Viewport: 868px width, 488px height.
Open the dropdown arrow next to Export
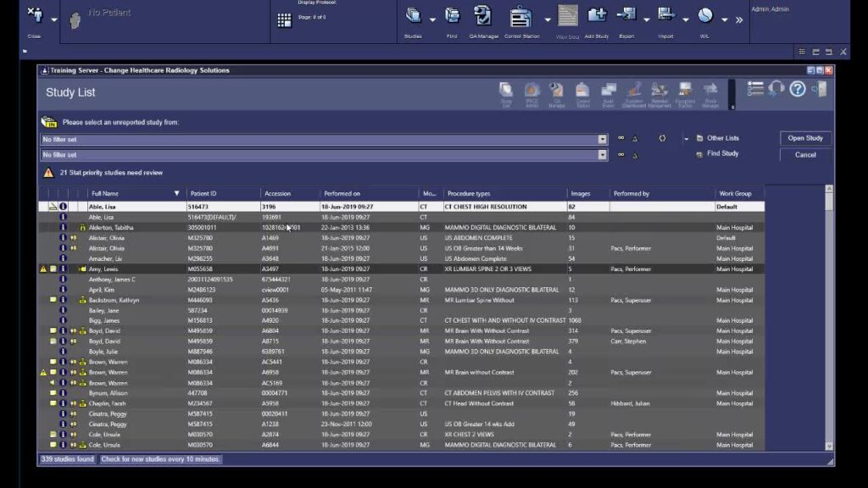(x=647, y=20)
